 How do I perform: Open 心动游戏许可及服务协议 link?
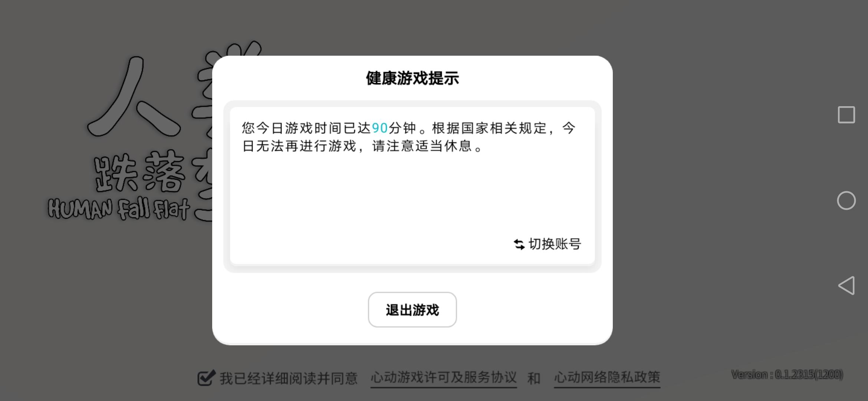click(x=444, y=378)
